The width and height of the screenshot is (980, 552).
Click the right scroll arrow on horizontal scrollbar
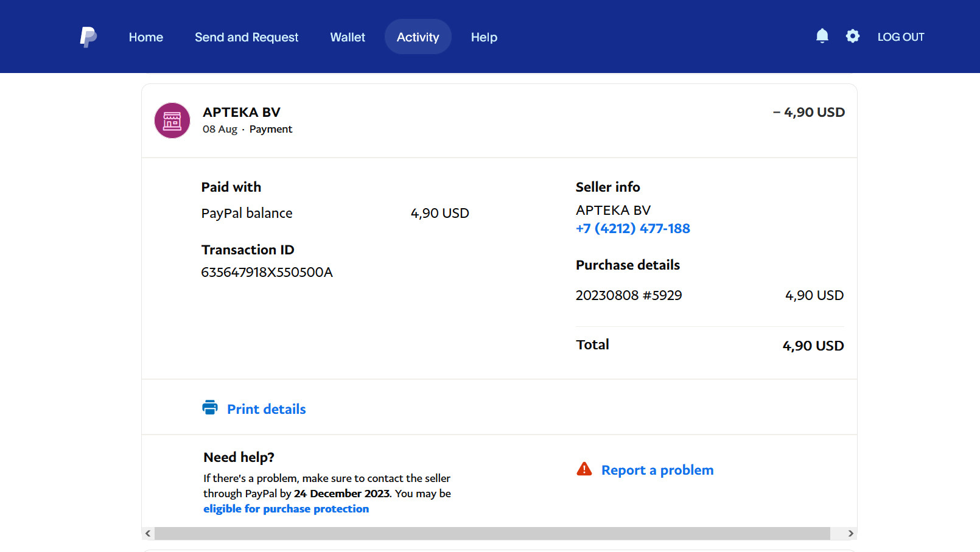[850, 533]
